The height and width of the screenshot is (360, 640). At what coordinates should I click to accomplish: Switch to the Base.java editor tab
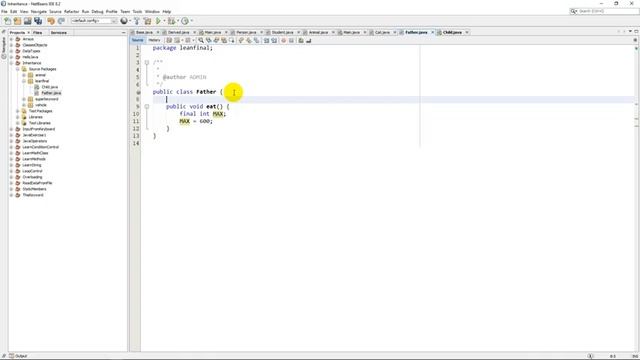coord(144,32)
